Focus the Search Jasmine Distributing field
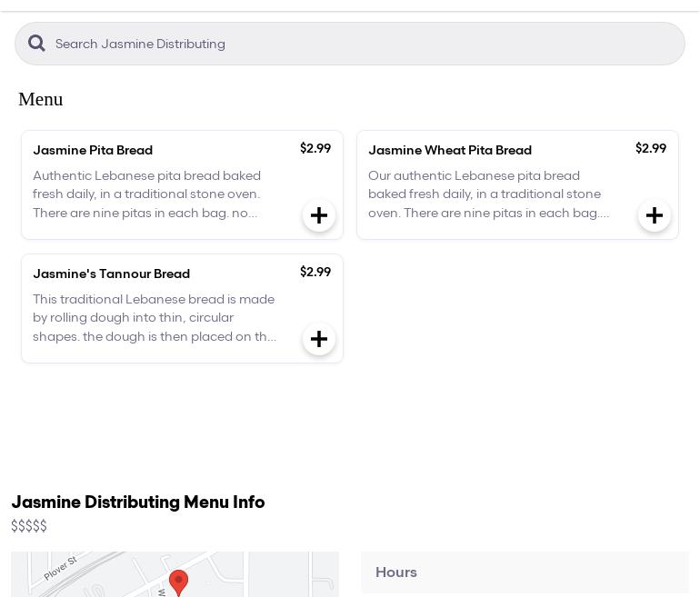700x597 pixels. click(x=364, y=44)
